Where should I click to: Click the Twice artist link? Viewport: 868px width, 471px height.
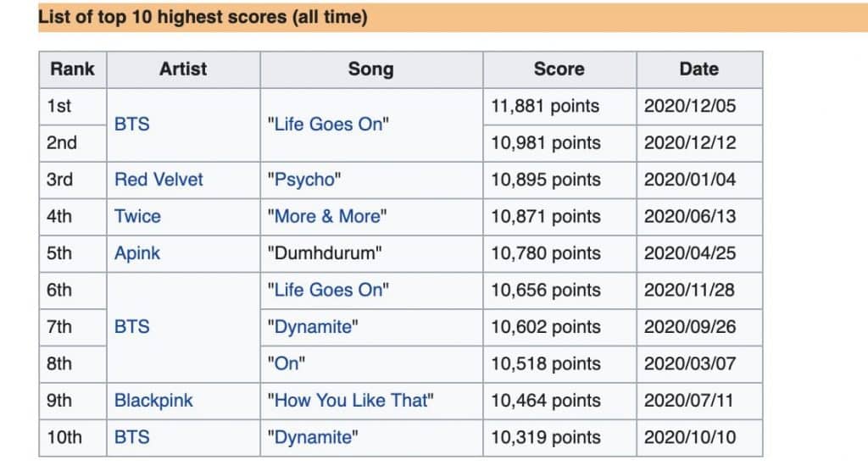point(137,216)
